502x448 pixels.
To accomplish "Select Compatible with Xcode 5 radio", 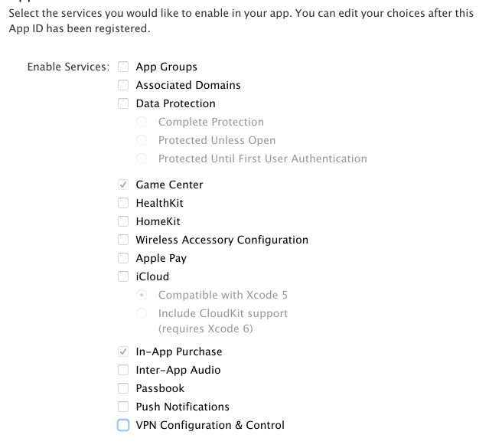I will (142, 295).
